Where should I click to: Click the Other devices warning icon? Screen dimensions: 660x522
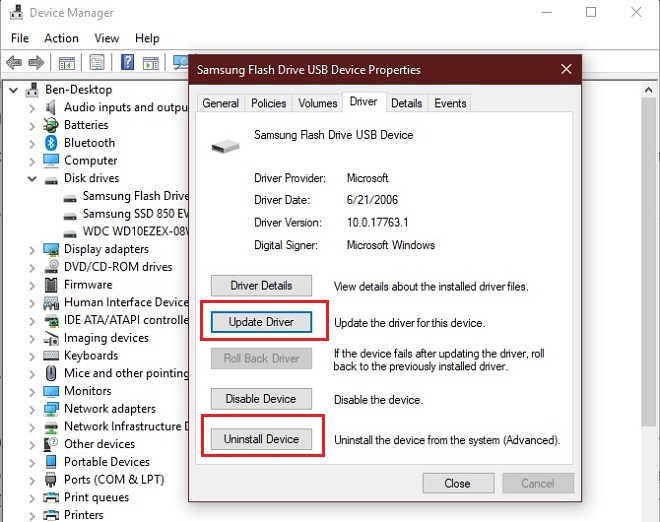point(51,444)
